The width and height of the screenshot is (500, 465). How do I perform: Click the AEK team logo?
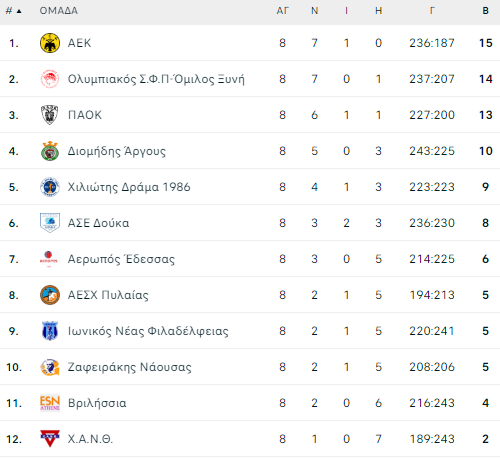point(50,43)
